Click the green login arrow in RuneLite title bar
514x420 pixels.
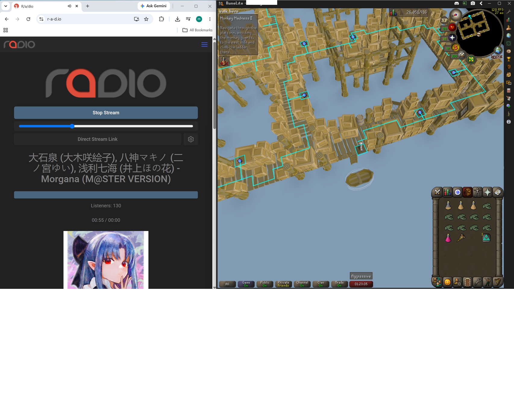[x=465, y=3]
